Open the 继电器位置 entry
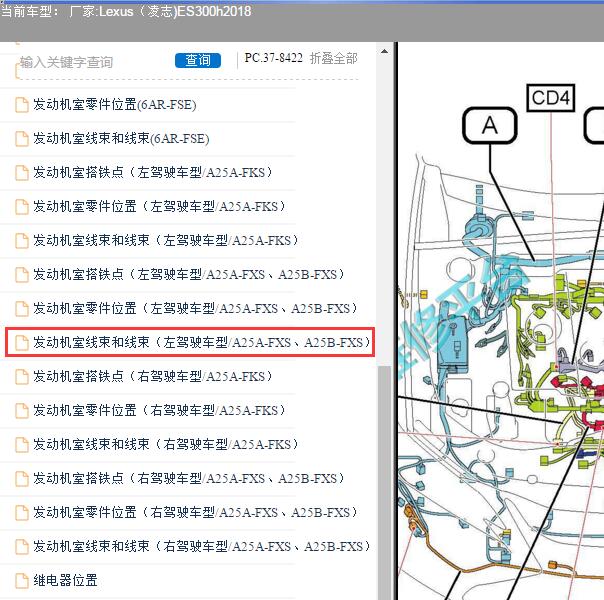 pos(65,580)
